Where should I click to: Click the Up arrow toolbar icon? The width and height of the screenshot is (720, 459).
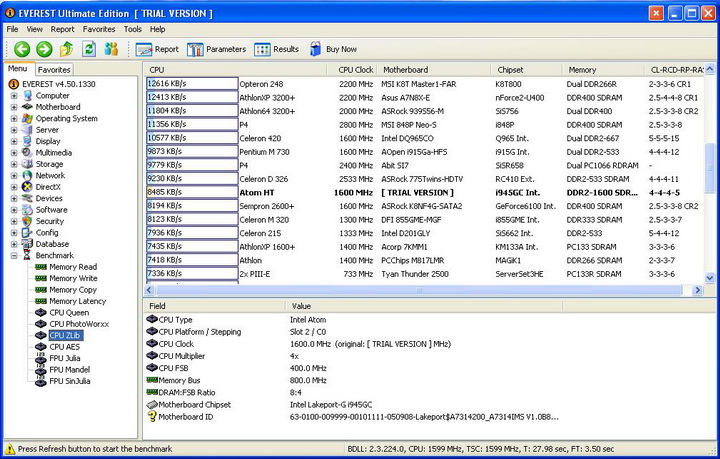(67, 49)
